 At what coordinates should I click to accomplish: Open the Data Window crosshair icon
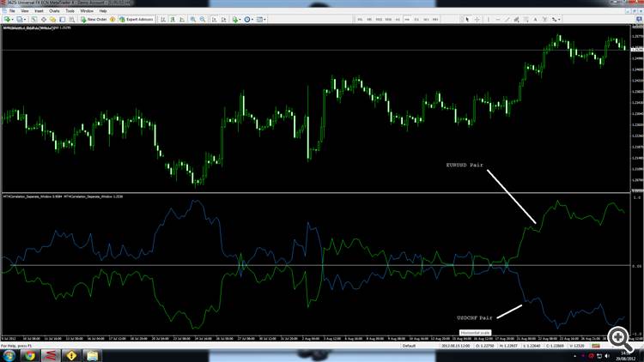tap(44, 19)
